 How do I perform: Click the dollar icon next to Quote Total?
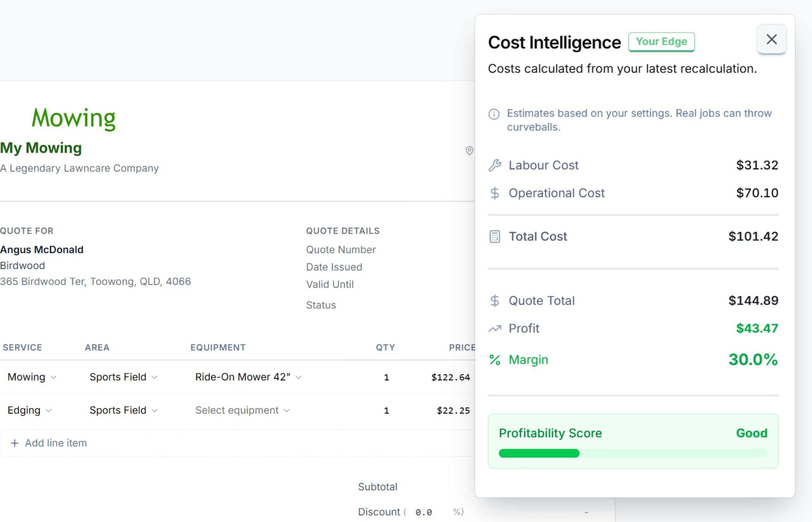tap(495, 301)
